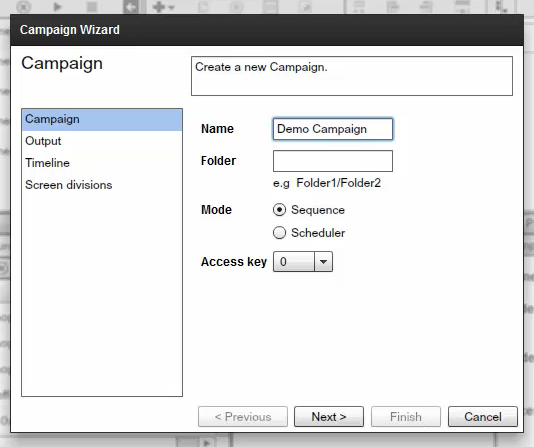Click the < Previous button
This screenshot has height=447, width=534.
coord(243,417)
